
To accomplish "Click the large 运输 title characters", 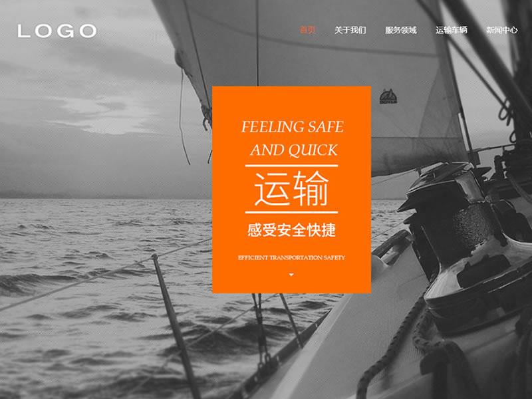I will pyautogui.click(x=291, y=189).
